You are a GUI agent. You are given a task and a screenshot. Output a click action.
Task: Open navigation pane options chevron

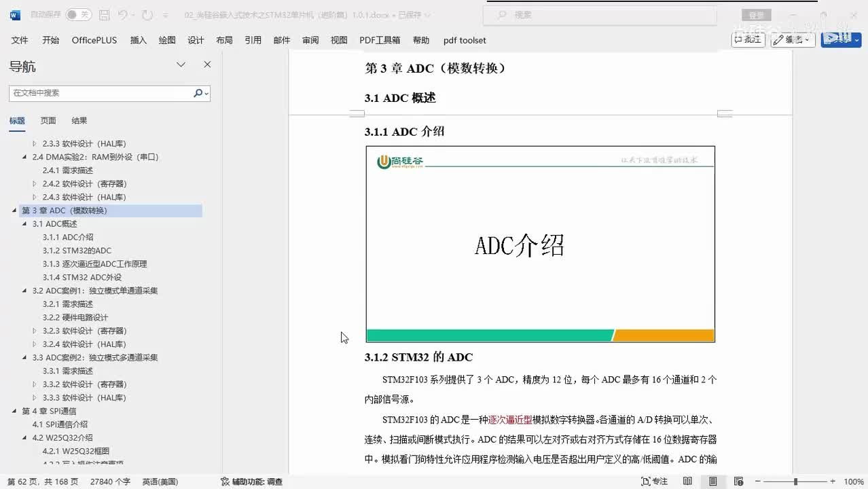tap(181, 65)
